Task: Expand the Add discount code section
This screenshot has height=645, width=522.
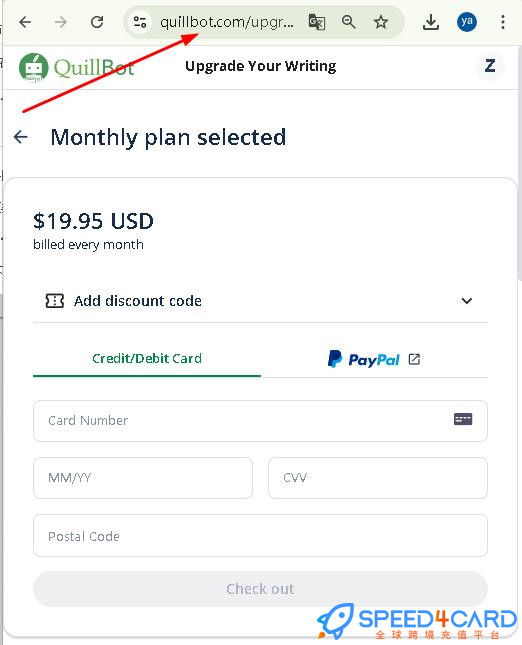Action: click(260, 301)
